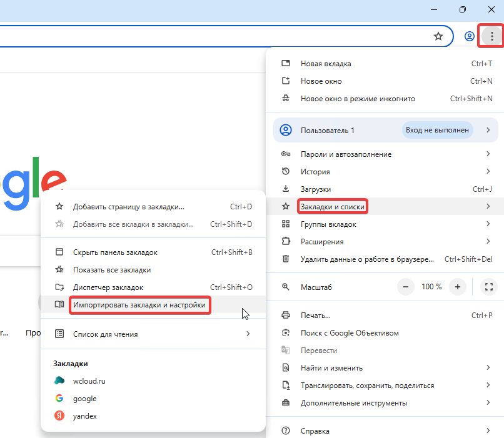Click the fullscreen icon next to zoom

pos(488,287)
